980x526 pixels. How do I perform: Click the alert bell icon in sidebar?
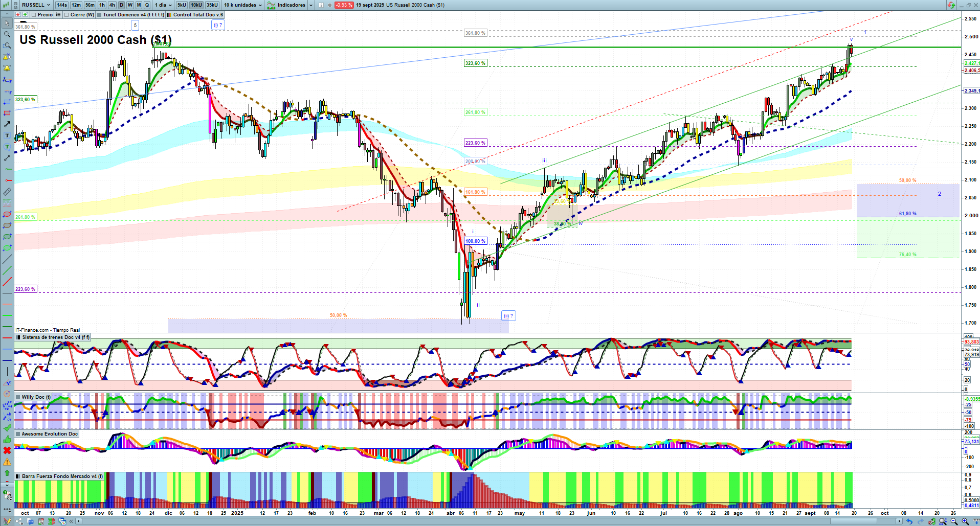(7, 68)
